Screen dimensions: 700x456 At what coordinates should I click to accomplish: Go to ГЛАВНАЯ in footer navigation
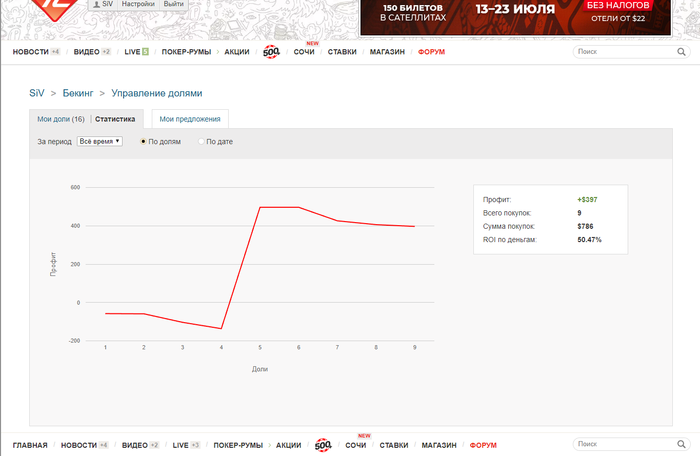point(30,445)
